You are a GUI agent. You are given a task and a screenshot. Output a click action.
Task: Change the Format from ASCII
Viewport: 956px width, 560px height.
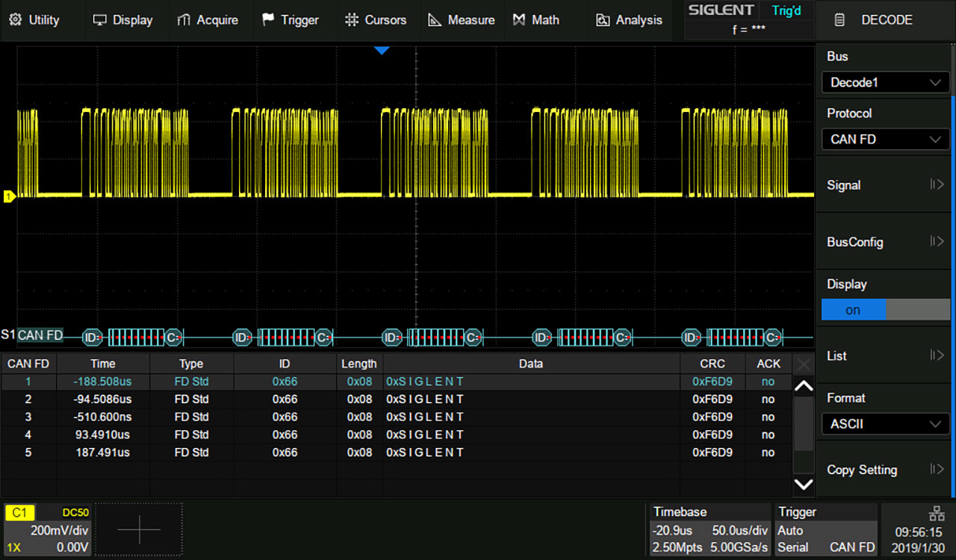click(885, 423)
